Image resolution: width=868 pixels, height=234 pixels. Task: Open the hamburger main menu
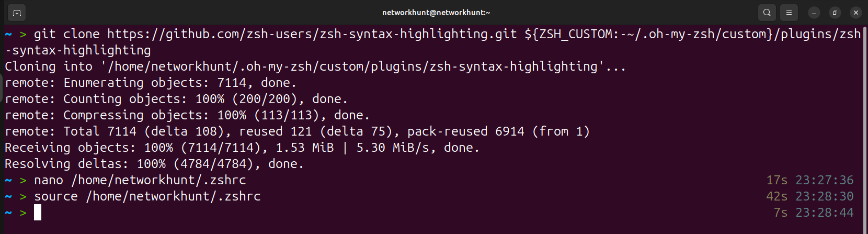pyautogui.click(x=789, y=13)
